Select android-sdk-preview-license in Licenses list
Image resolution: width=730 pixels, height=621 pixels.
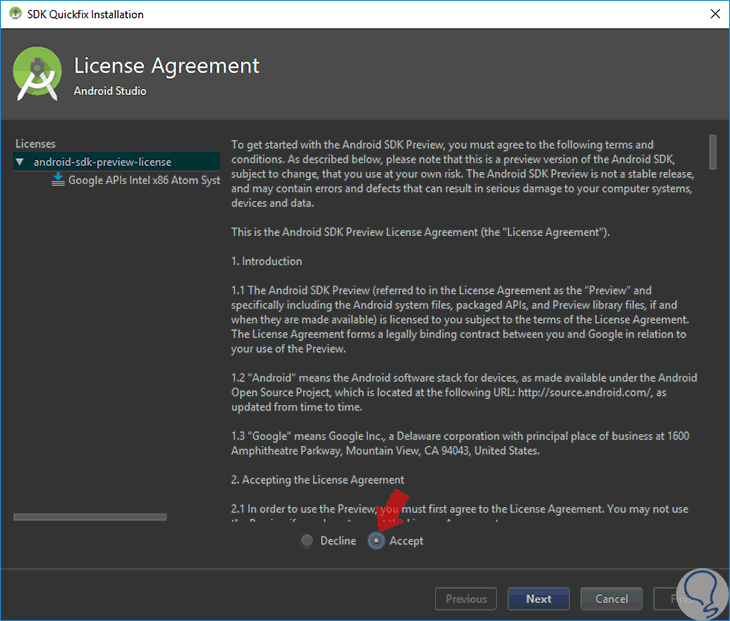tap(116, 162)
